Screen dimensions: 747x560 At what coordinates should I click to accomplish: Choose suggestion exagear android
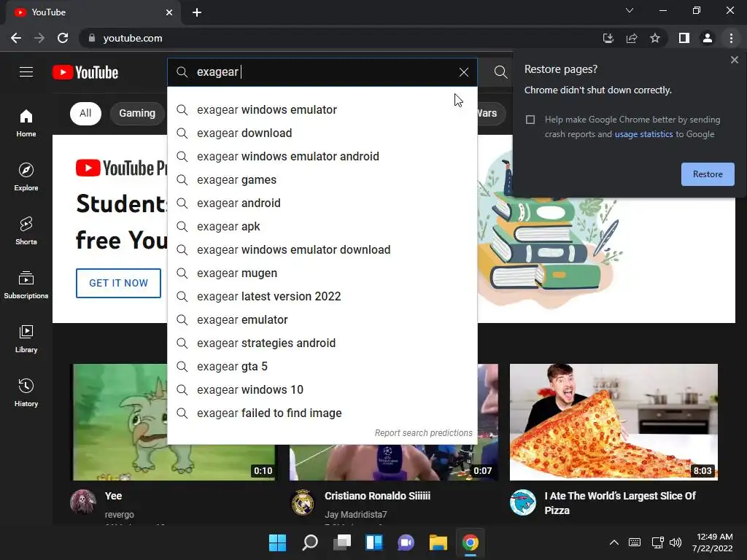(322, 203)
